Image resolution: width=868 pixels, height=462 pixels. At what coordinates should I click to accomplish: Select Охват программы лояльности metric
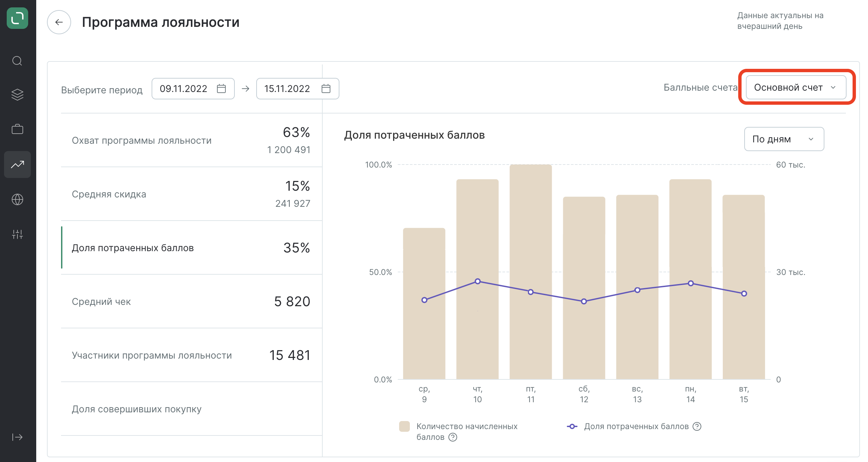click(192, 140)
